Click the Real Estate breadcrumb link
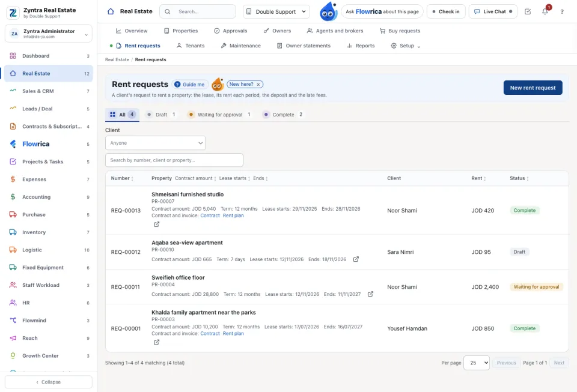Viewport: 577px width, 392px height. pyautogui.click(x=117, y=59)
